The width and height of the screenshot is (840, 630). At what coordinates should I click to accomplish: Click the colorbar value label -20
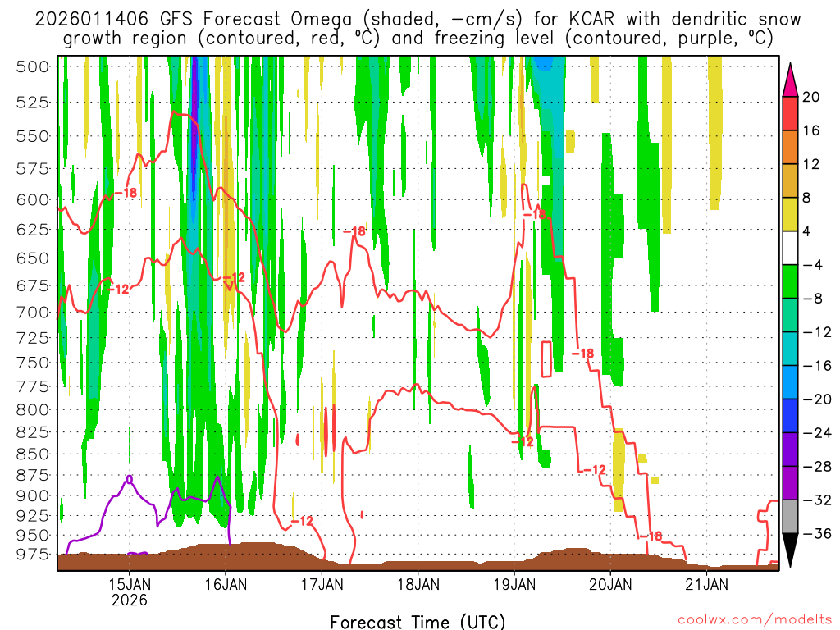coord(816,399)
